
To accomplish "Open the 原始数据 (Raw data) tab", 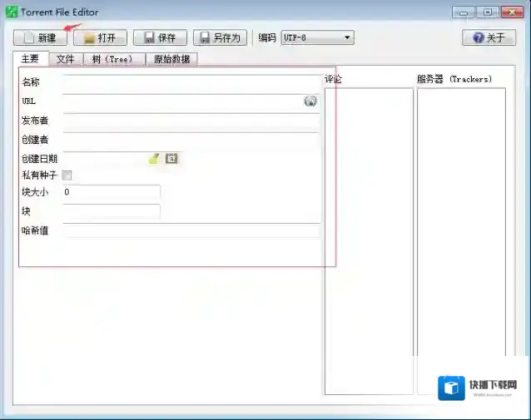I will tap(171, 59).
